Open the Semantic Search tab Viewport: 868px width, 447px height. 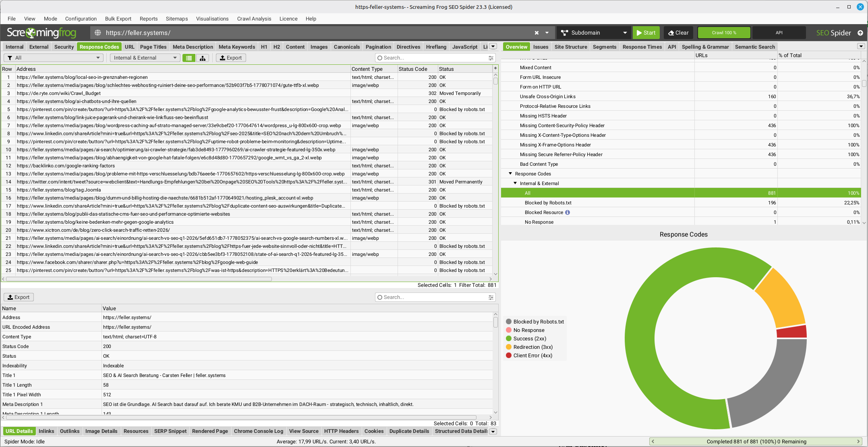tap(755, 47)
